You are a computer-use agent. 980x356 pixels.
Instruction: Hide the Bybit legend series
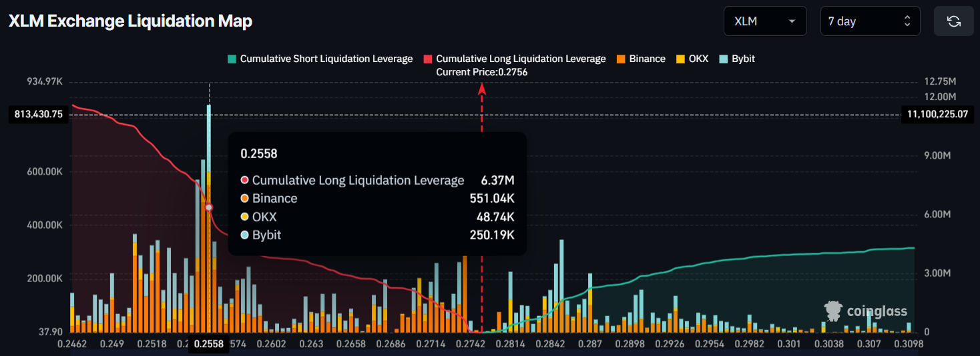pyautogui.click(x=743, y=59)
